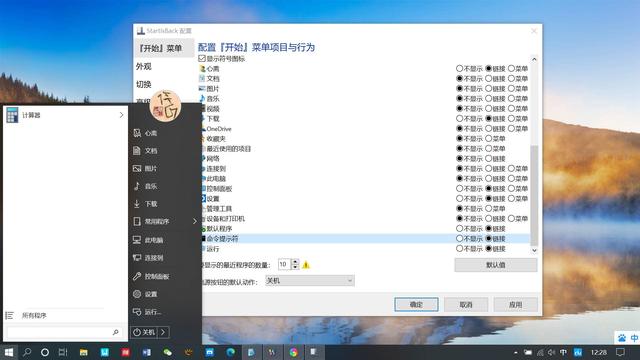
Task: Click the 应用 button
Action: pyautogui.click(x=516, y=304)
